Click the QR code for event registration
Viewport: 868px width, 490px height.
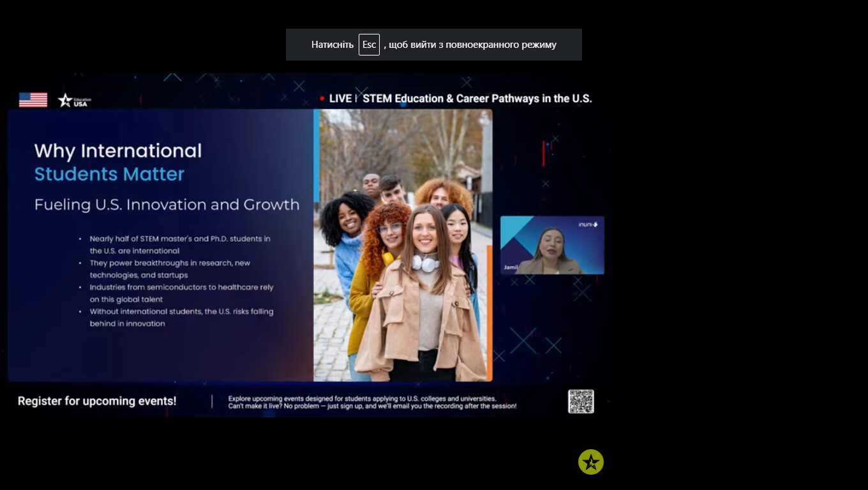[x=581, y=401]
